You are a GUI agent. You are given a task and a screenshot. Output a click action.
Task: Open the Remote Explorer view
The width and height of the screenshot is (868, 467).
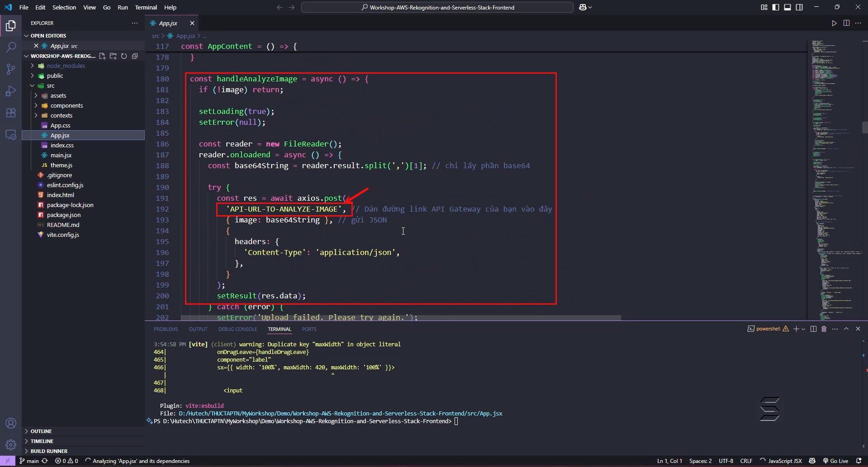(x=11, y=135)
